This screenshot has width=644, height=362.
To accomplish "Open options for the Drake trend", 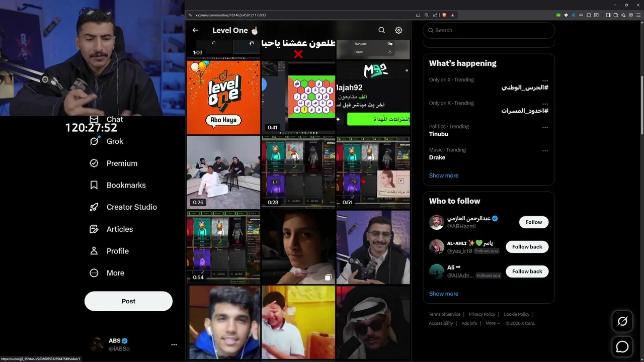I will 545,151.
